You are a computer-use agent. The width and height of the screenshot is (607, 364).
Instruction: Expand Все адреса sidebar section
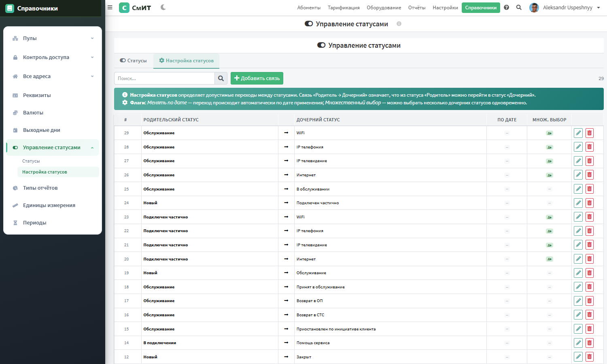pos(53,76)
